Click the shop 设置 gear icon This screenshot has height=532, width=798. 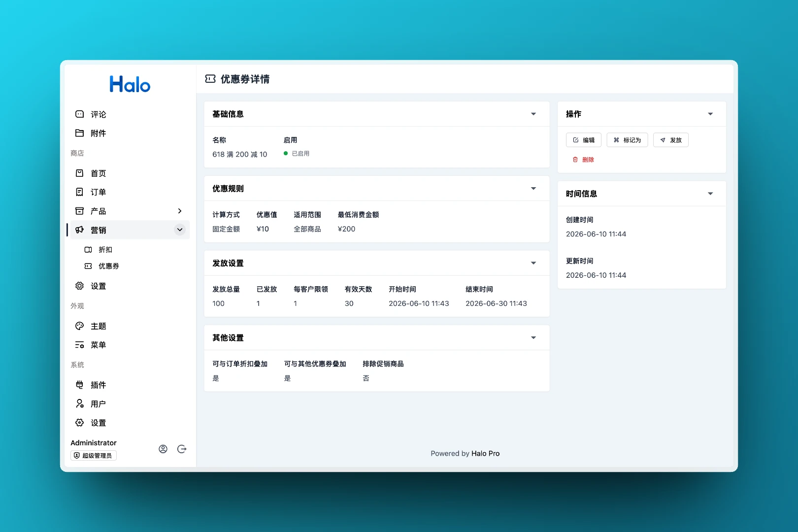(x=79, y=286)
